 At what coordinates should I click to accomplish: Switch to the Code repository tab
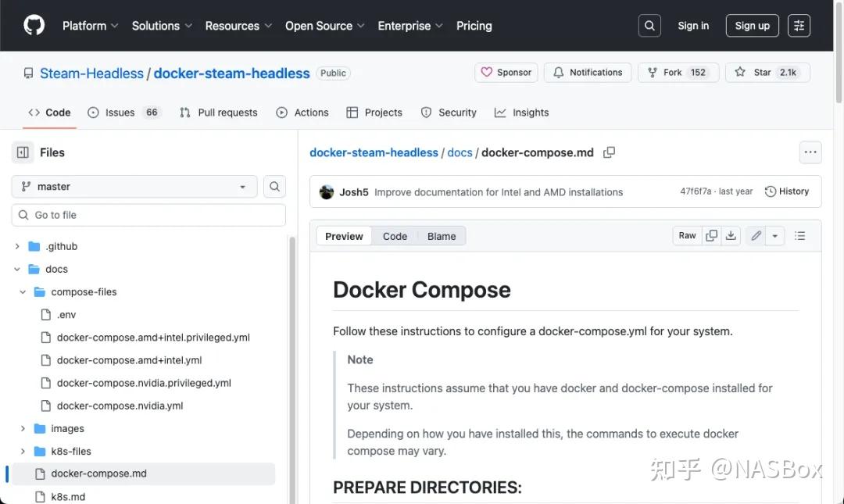coord(49,113)
